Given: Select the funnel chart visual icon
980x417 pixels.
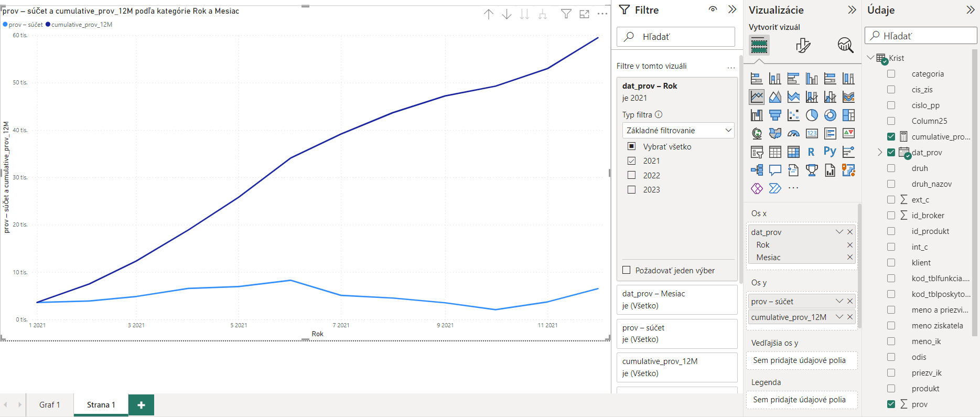Looking at the screenshot, I should pyautogui.click(x=775, y=115).
